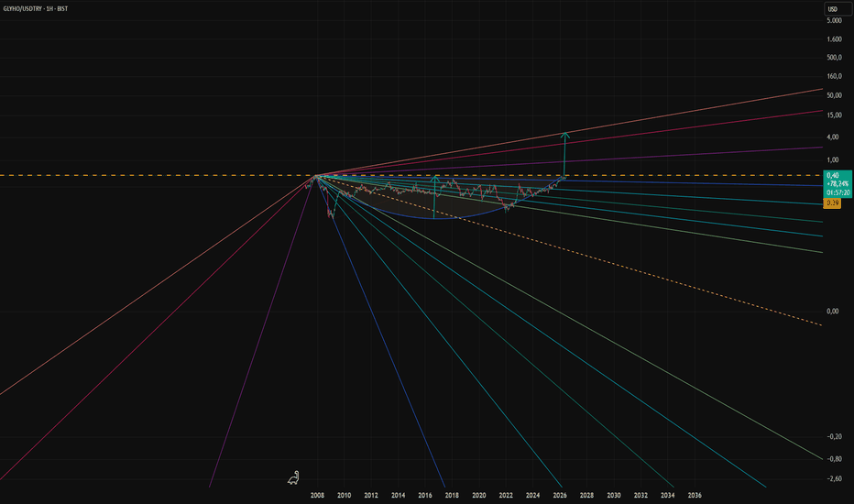854x504 pixels.
Task: Click the 0,00 price scale label
Action: click(833, 312)
